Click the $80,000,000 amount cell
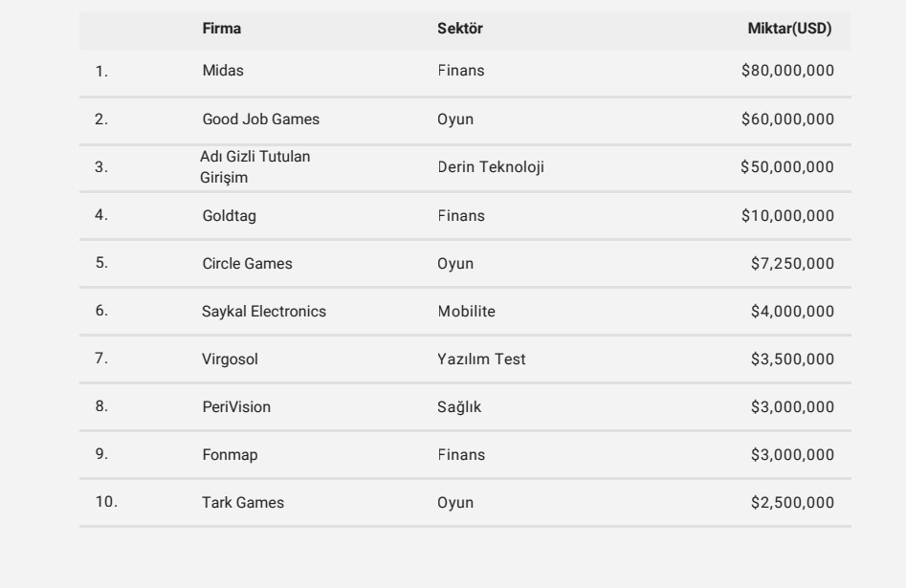Viewport: 906px width, 588px height. (787, 72)
